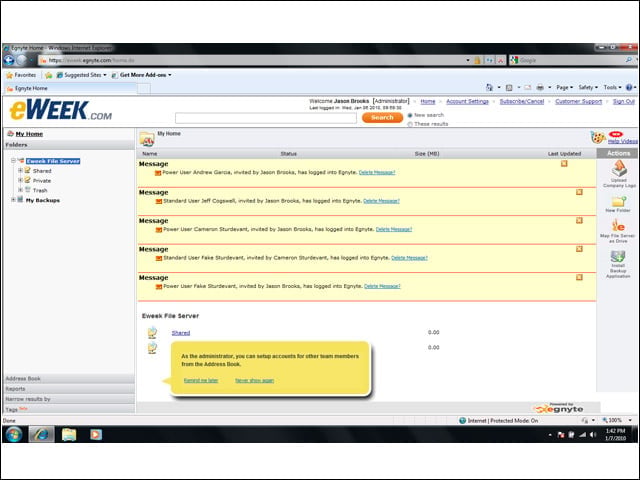
Task: Click the Internet Explorer back button
Action: [9, 60]
